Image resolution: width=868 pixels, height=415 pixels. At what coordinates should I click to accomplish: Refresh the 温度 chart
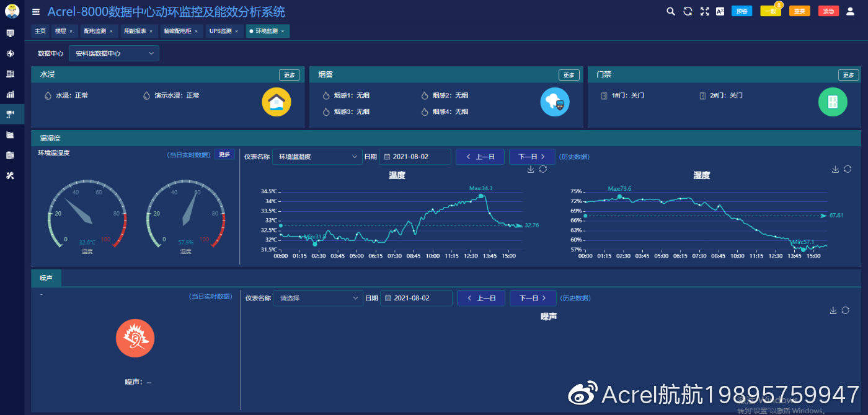point(543,169)
